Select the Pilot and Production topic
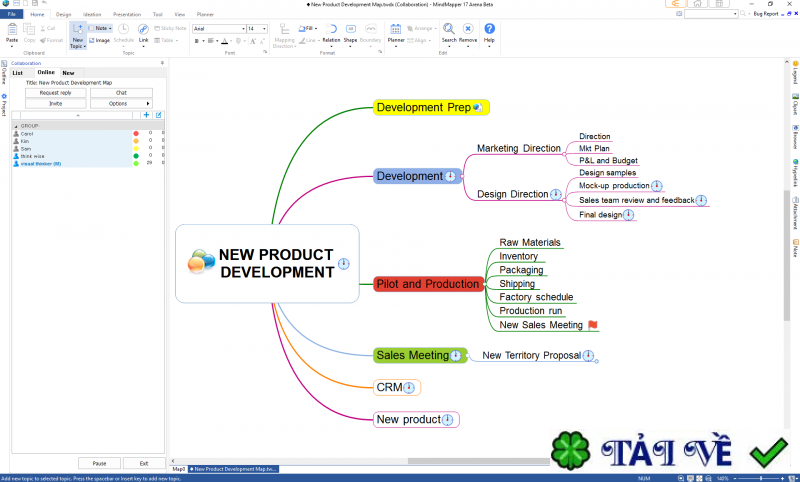 pyautogui.click(x=427, y=284)
